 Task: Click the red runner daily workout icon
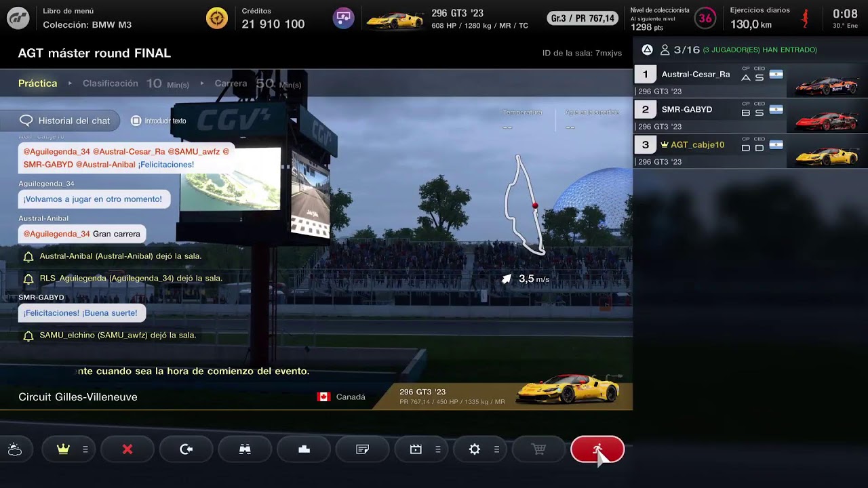point(805,18)
